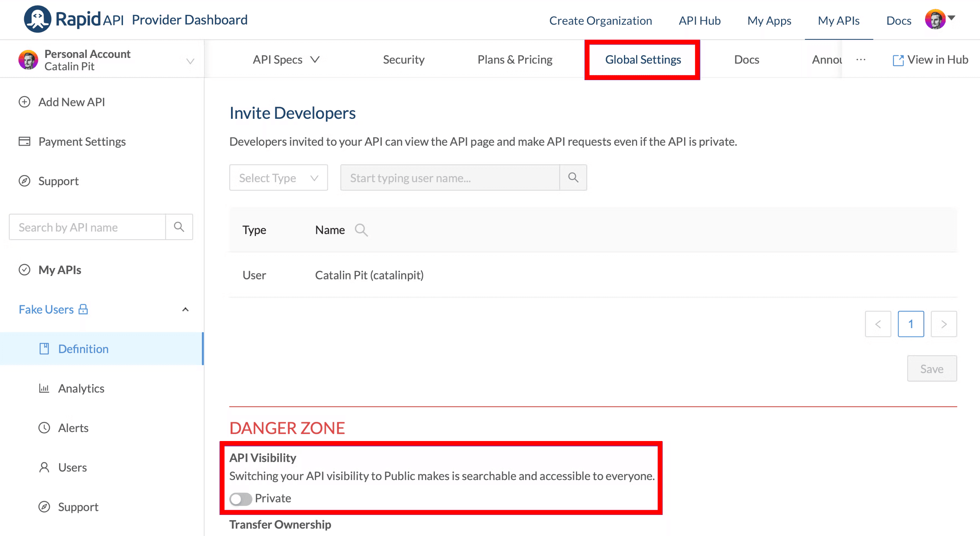Open Payment Settings in sidebar
980x536 pixels.
click(x=72, y=142)
